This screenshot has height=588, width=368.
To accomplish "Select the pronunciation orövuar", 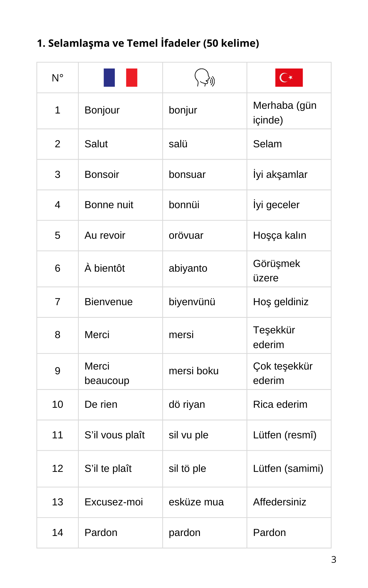I will (186, 235).
